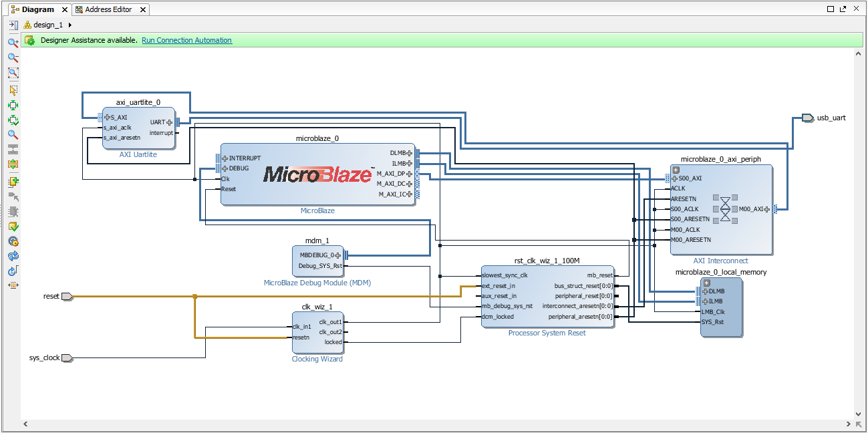This screenshot has height=433, width=868.
Task: Click the vertical scrollbar down arrow
Action: pyautogui.click(x=860, y=414)
